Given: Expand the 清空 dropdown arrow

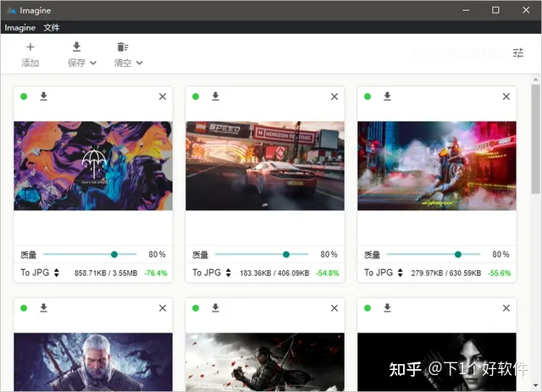Looking at the screenshot, I should (139, 63).
